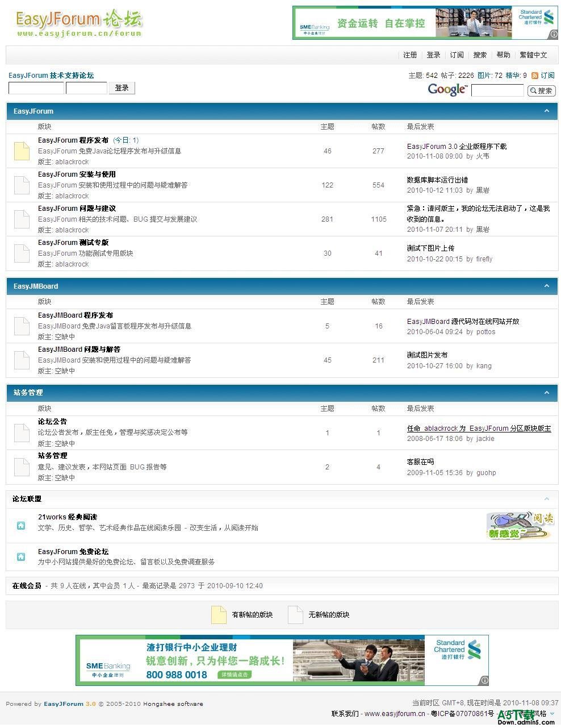Open the EasyJForum 免费论坛 link
Screen dimensions: 561x728
(x=73, y=552)
